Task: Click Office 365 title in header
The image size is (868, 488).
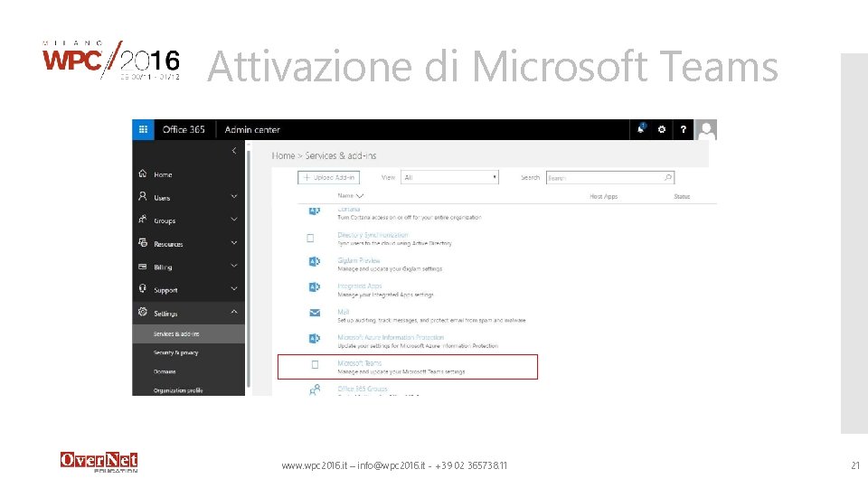Action: tap(184, 129)
